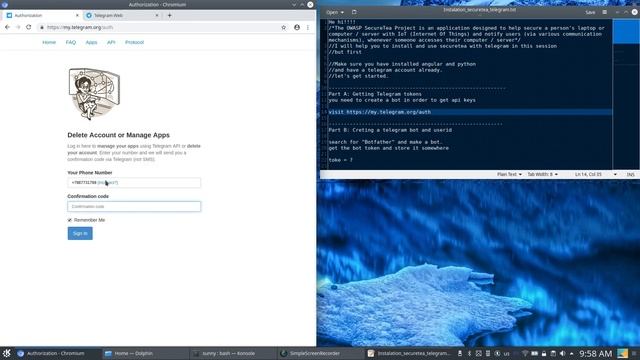Click the Sign In button
This screenshot has height=360, width=640.
(80, 233)
